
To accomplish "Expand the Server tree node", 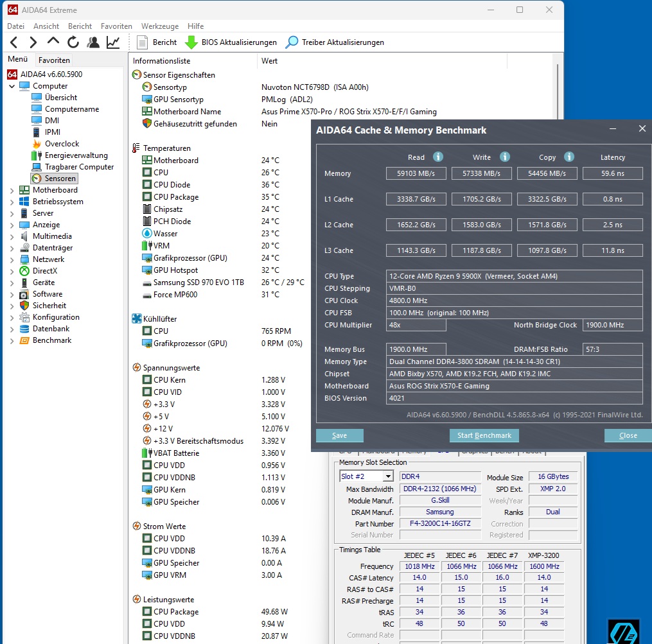I will click(x=12, y=214).
